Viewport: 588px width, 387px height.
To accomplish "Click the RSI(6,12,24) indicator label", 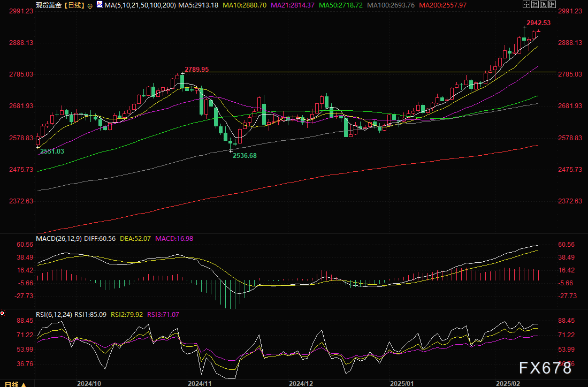I will 54,314.
